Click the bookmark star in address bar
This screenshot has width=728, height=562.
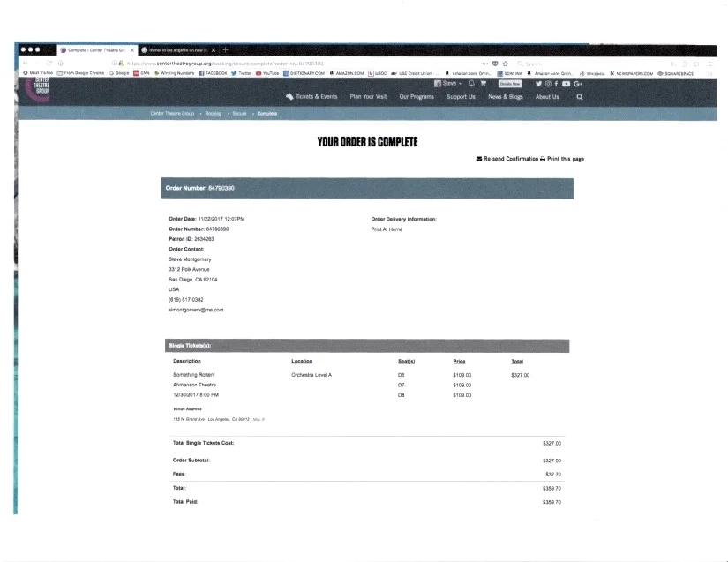point(505,64)
